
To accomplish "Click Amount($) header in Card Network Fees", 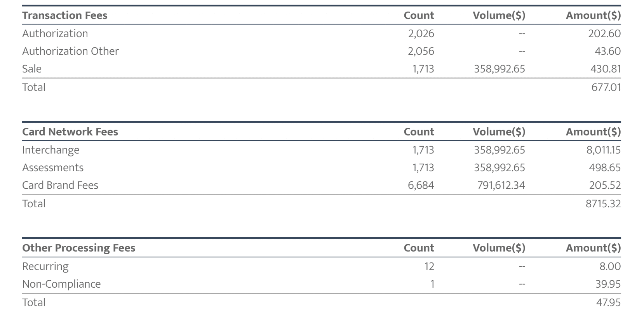I will pyautogui.click(x=593, y=132).
